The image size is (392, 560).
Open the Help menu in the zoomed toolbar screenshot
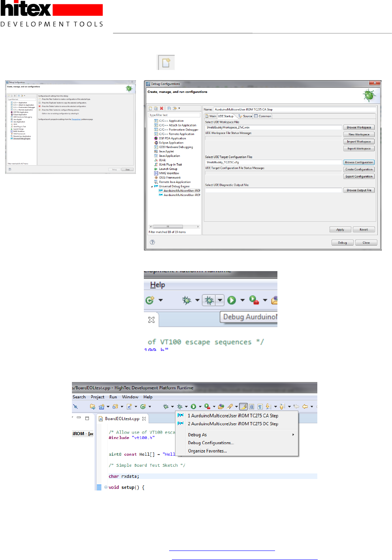click(x=157, y=285)
